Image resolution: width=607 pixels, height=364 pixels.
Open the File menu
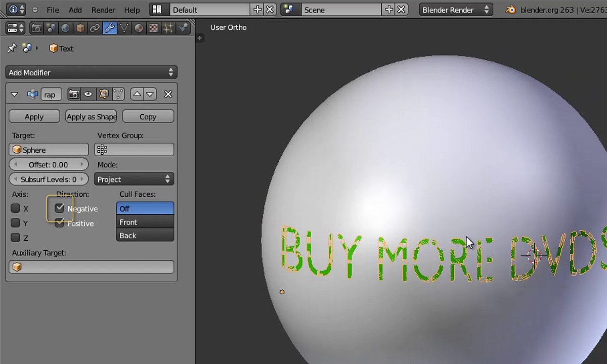pos(53,10)
